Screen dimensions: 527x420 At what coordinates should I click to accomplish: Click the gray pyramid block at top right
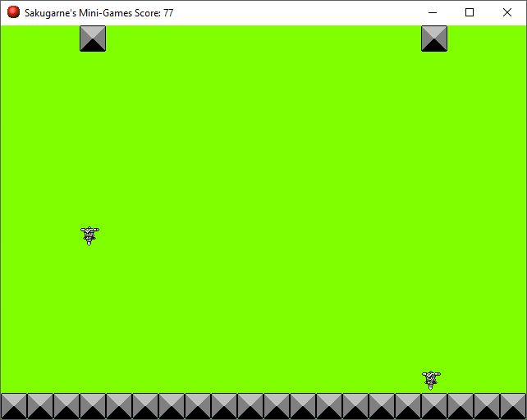(434, 39)
